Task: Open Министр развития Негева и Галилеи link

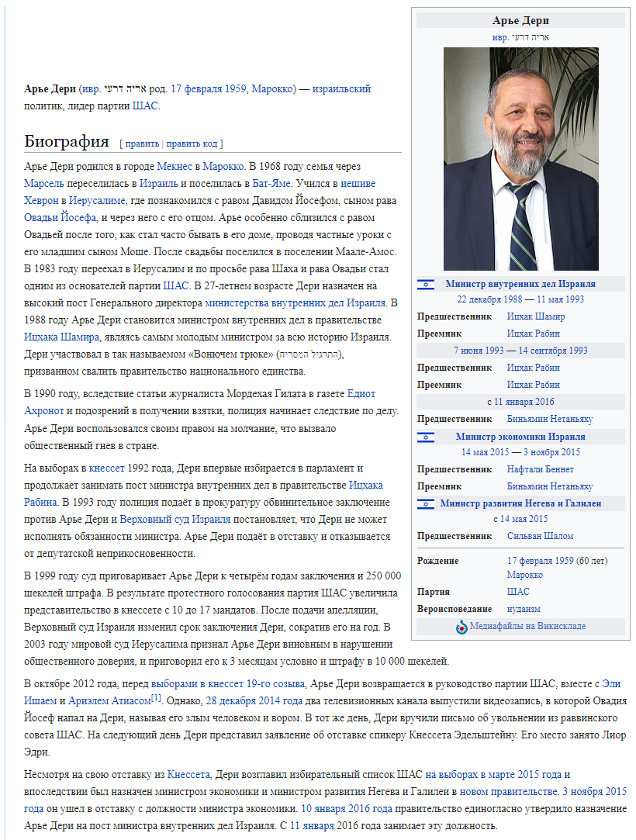Action: point(520,504)
